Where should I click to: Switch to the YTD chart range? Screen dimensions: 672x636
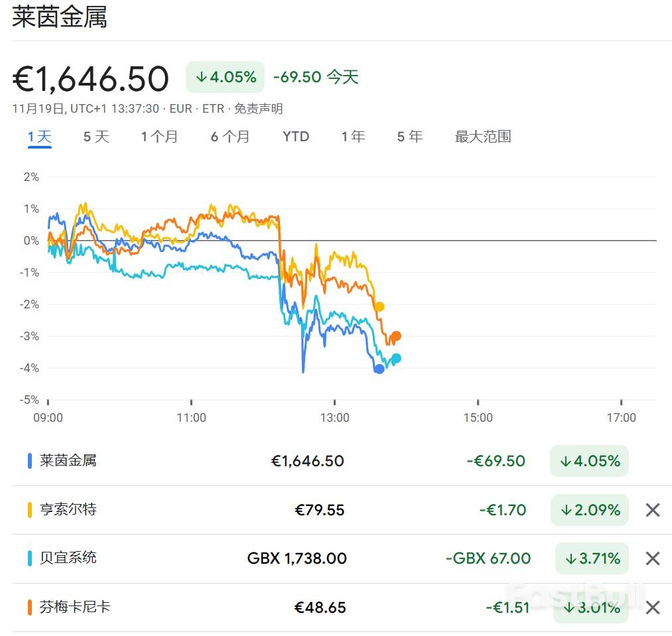point(295,137)
